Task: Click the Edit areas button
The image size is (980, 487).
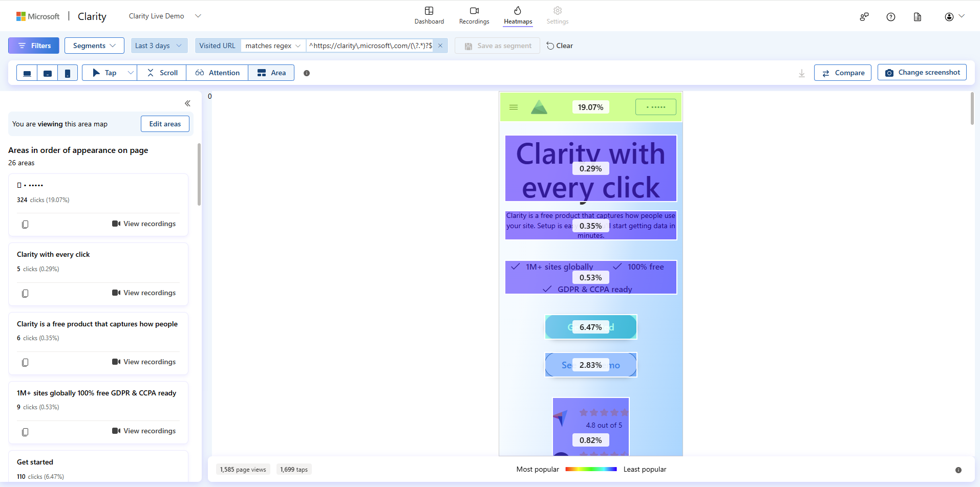Action: (165, 124)
